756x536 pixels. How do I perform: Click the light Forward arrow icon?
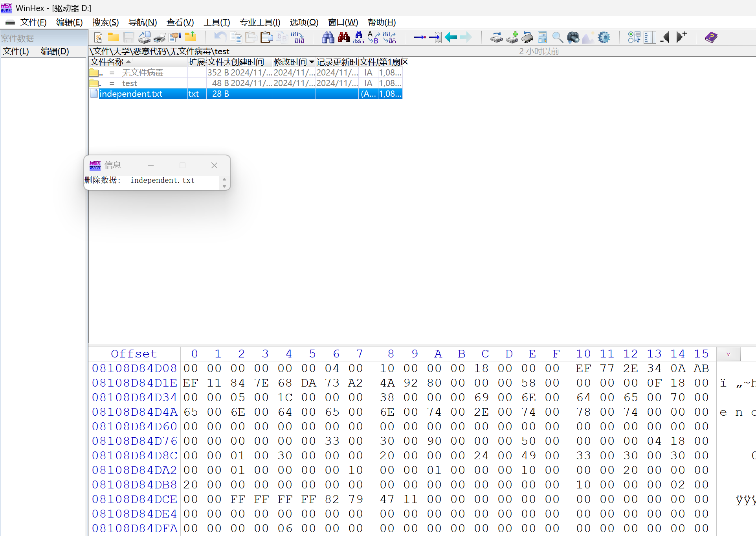pyautogui.click(x=466, y=38)
